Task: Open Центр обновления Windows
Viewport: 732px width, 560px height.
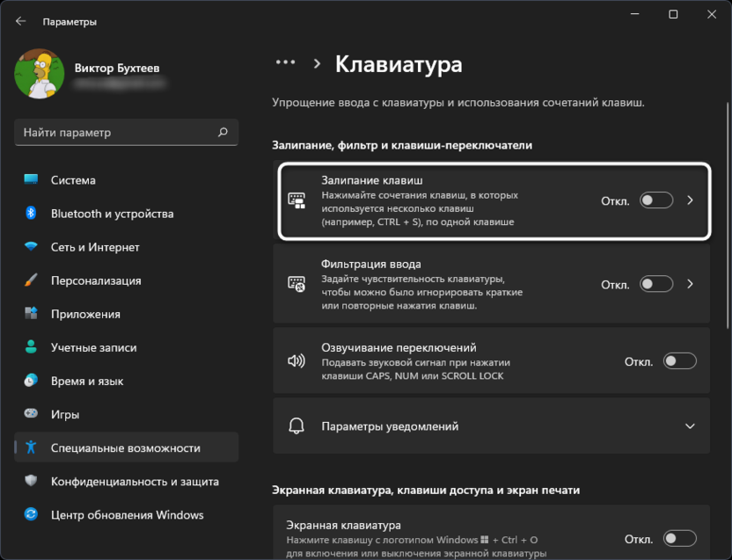Action: pyautogui.click(x=127, y=515)
